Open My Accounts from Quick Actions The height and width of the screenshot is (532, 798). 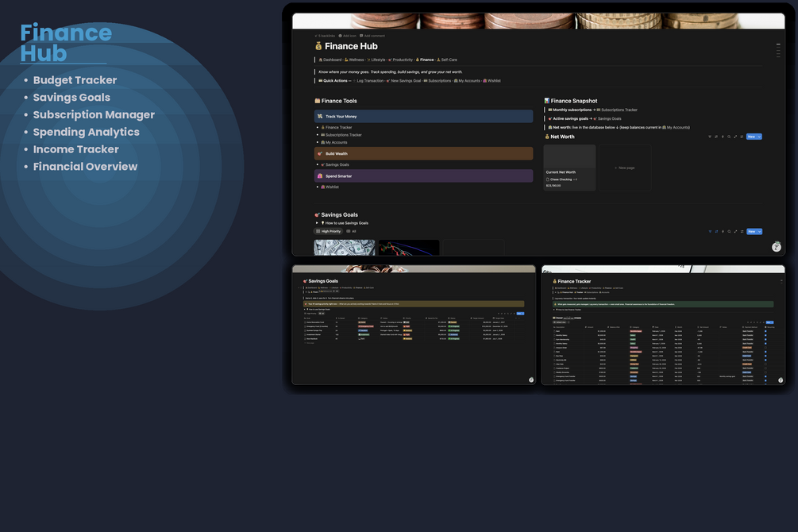(467, 81)
